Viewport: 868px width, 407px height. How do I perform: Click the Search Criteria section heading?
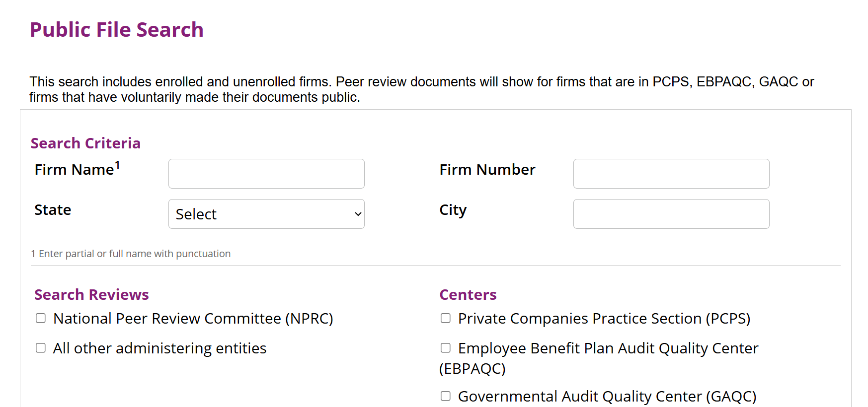[x=85, y=143]
